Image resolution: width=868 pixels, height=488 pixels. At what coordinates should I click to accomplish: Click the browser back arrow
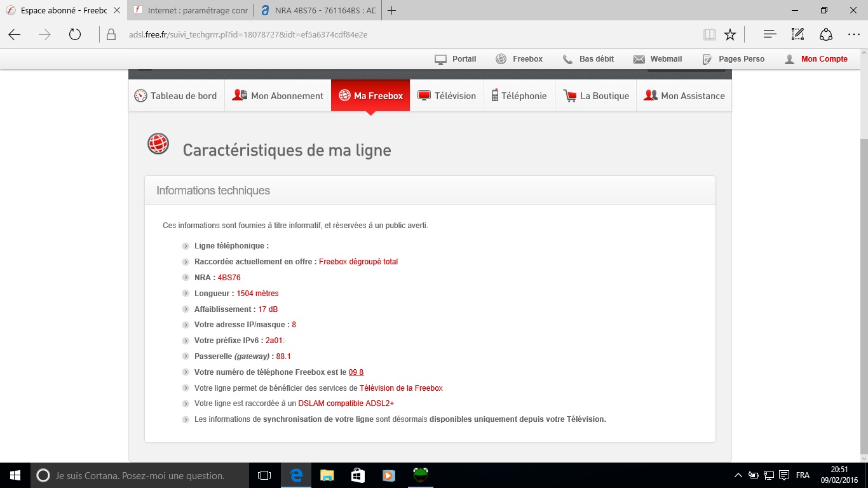click(x=15, y=34)
